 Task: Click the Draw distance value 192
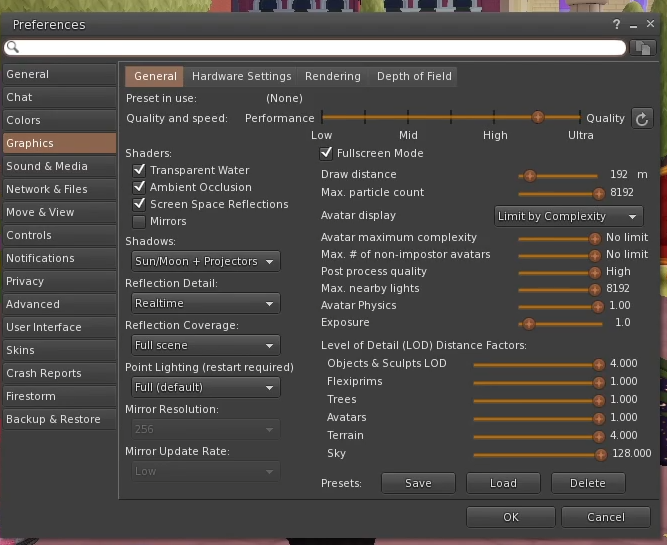point(619,174)
